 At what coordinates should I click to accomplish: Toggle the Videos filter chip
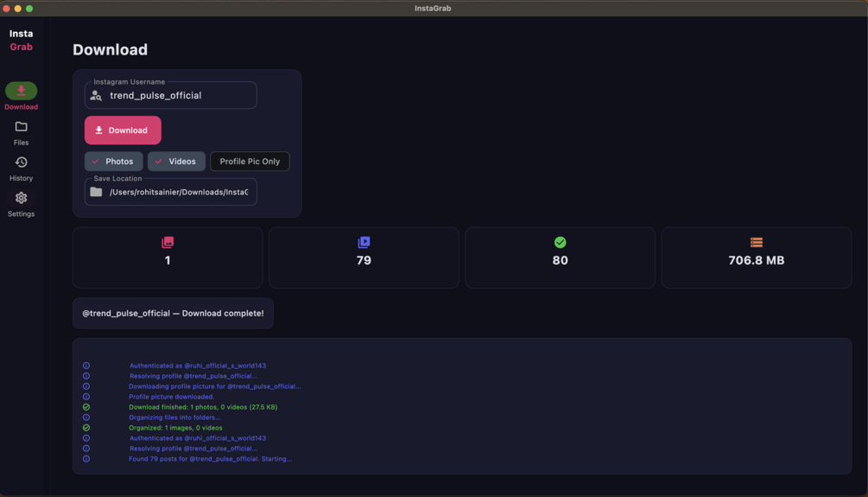click(176, 162)
